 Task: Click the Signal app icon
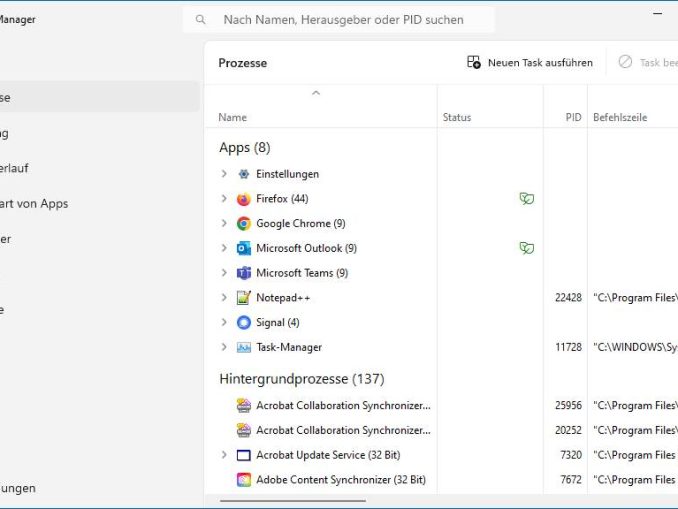pyautogui.click(x=244, y=323)
